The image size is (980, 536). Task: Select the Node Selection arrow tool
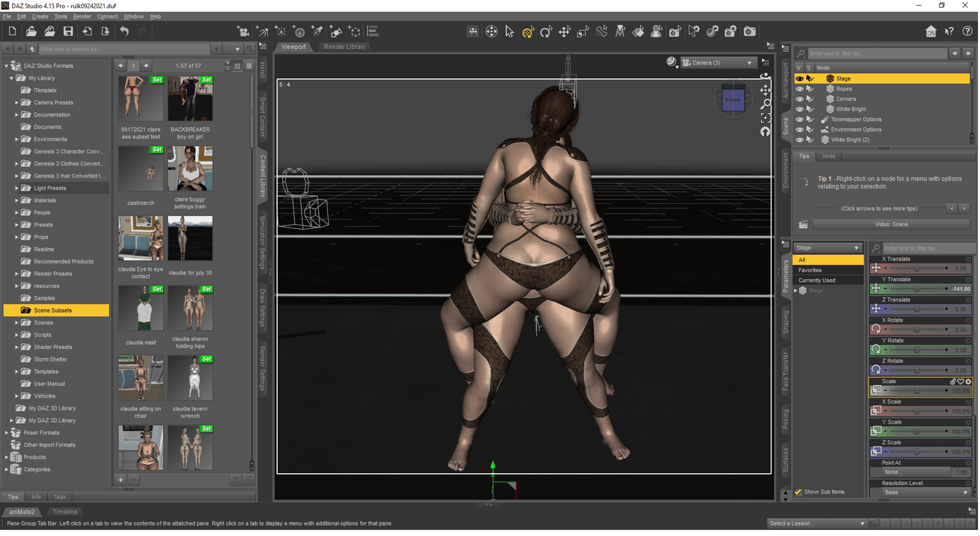[510, 31]
